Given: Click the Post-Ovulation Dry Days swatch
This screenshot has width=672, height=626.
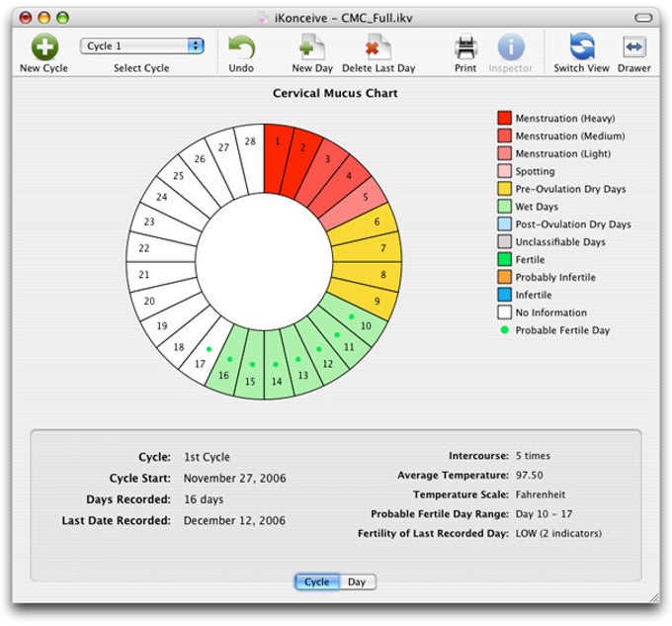Looking at the screenshot, I should 504,224.
